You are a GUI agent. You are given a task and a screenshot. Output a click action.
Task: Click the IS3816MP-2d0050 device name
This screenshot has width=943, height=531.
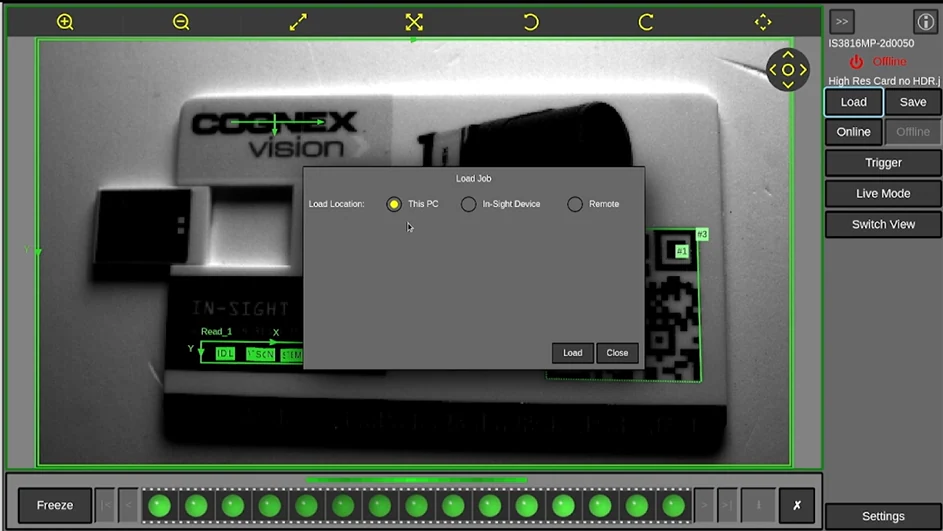871,43
